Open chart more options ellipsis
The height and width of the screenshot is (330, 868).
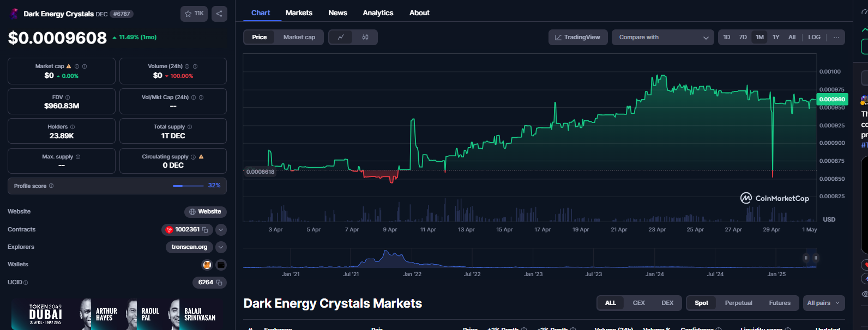coord(836,37)
